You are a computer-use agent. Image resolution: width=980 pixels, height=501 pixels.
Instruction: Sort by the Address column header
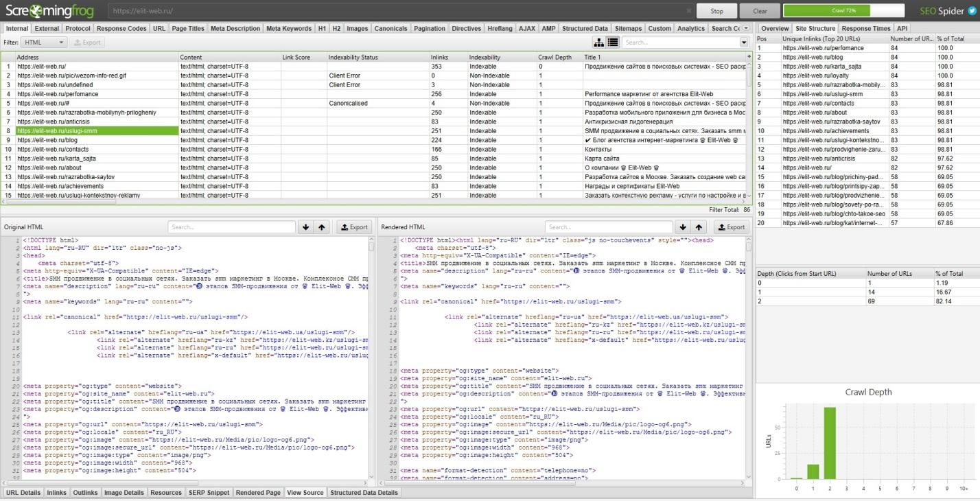click(97, 57)
